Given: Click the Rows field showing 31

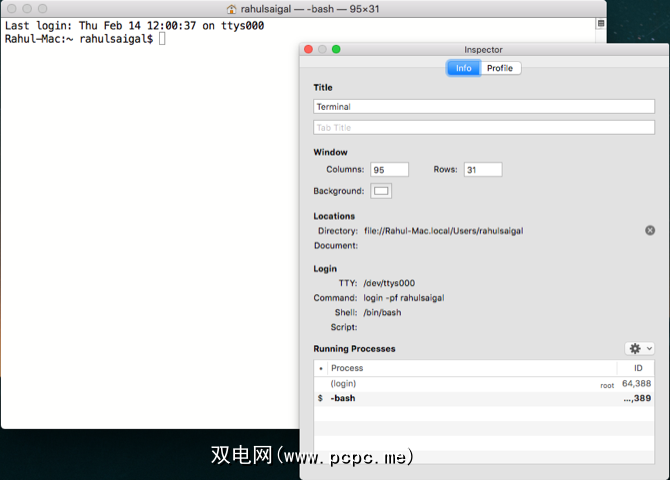Looking at the screenshot, I should pos(483,170).
